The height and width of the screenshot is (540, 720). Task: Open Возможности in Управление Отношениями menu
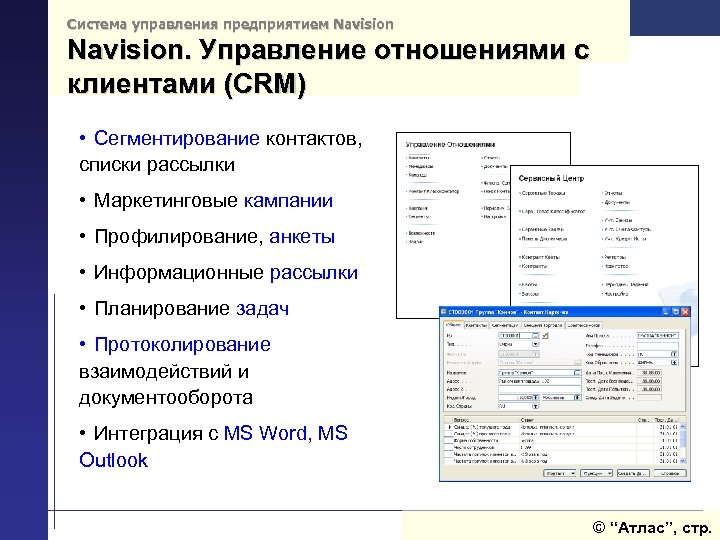tap(422, 233)
